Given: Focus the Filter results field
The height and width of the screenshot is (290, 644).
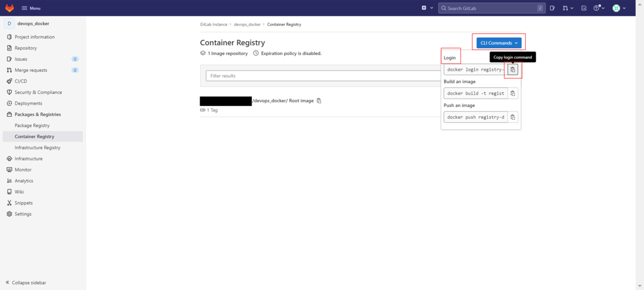Looking at the screenshot, I should (x=324, y=76).
